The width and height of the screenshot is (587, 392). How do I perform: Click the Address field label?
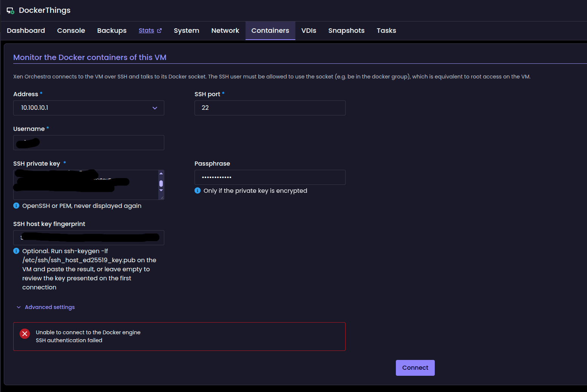pyautogui.click(x=26, y=94)
